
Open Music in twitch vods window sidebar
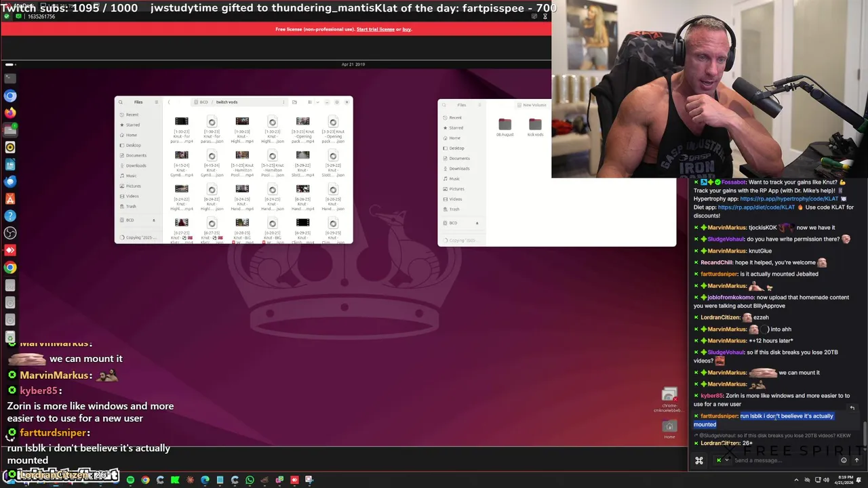(139, 176)
